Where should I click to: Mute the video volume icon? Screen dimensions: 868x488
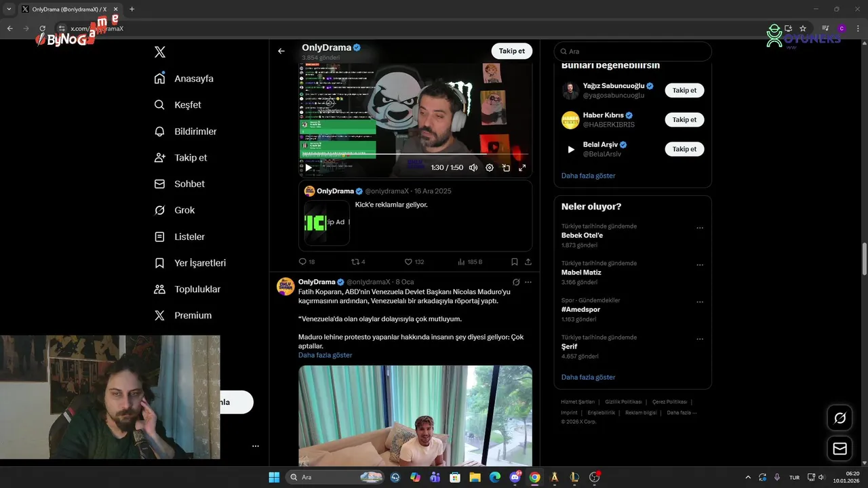[x=473, y=167]
